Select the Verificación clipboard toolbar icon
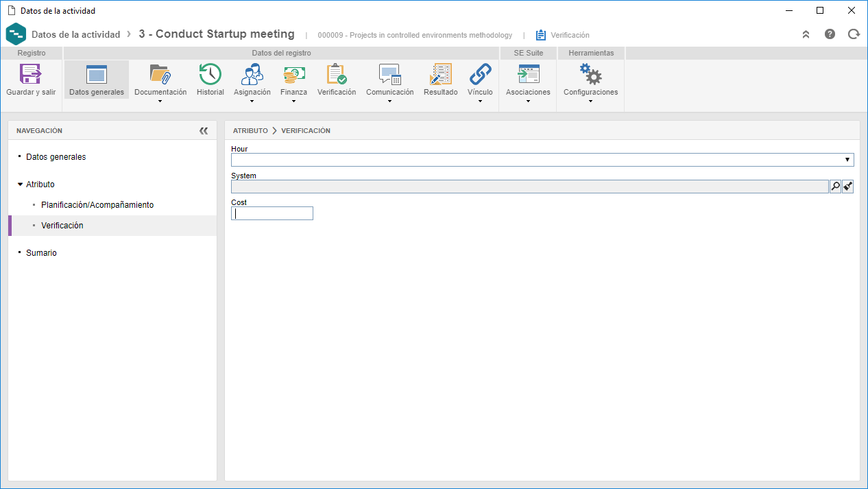868x489 pixels. click(x=336, y=74)
